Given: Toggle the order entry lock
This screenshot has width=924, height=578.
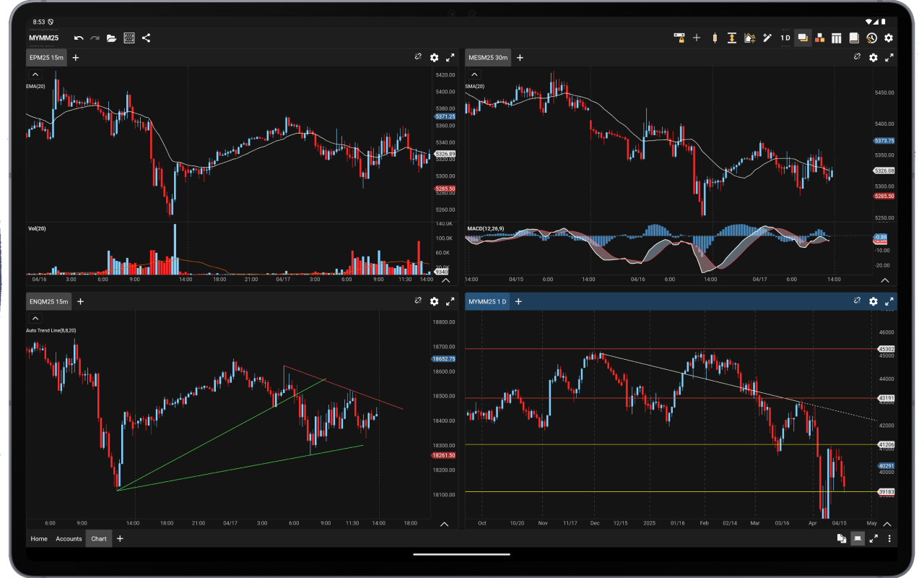Looking at the screenshot, I should pos(679,38).
